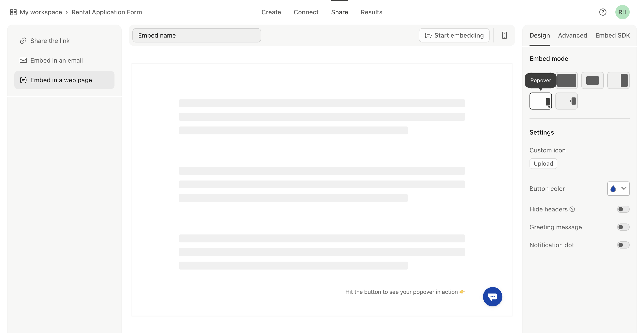Click the Embed name input field
Viewport: 644px width, 333px height.
click(197, 35)
